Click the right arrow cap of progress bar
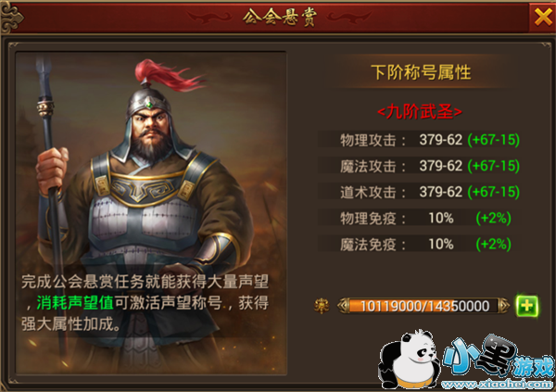Image resolution: width=556 pixels, height=392 pixels. 504,306
